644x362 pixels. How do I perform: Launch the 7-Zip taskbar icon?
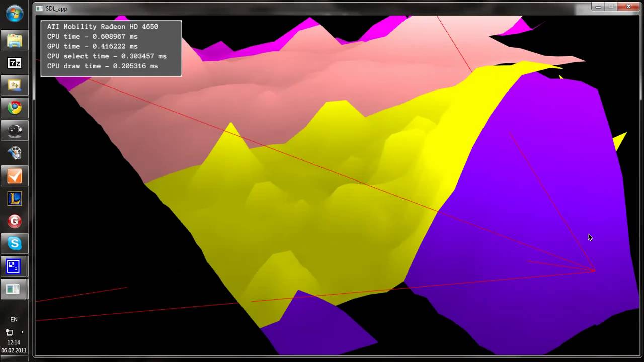click(14, 63)
